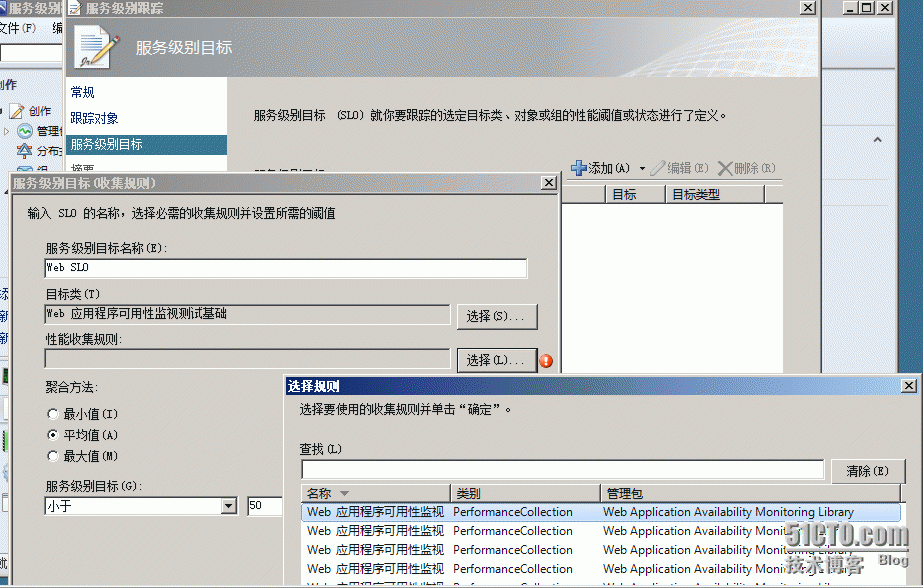Close the 选择规则 dialog
923x588 pixels.
(x=909, y=386)
